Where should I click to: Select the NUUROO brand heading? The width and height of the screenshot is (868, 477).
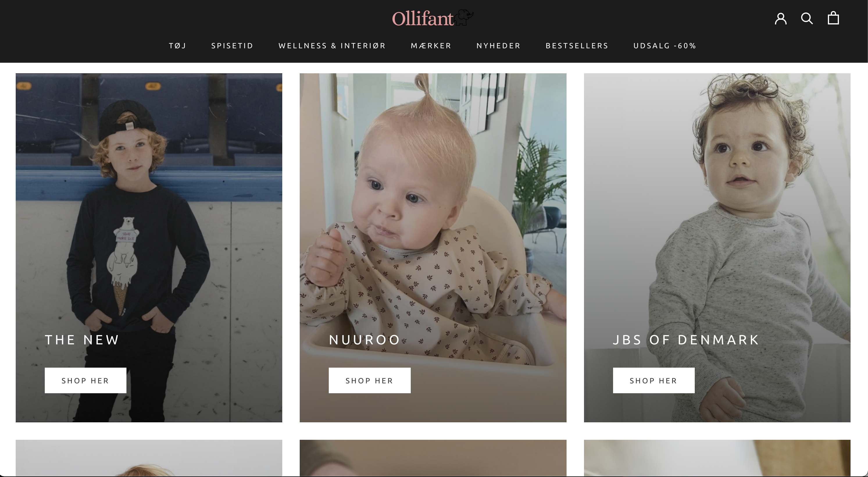tap(365, 340)
